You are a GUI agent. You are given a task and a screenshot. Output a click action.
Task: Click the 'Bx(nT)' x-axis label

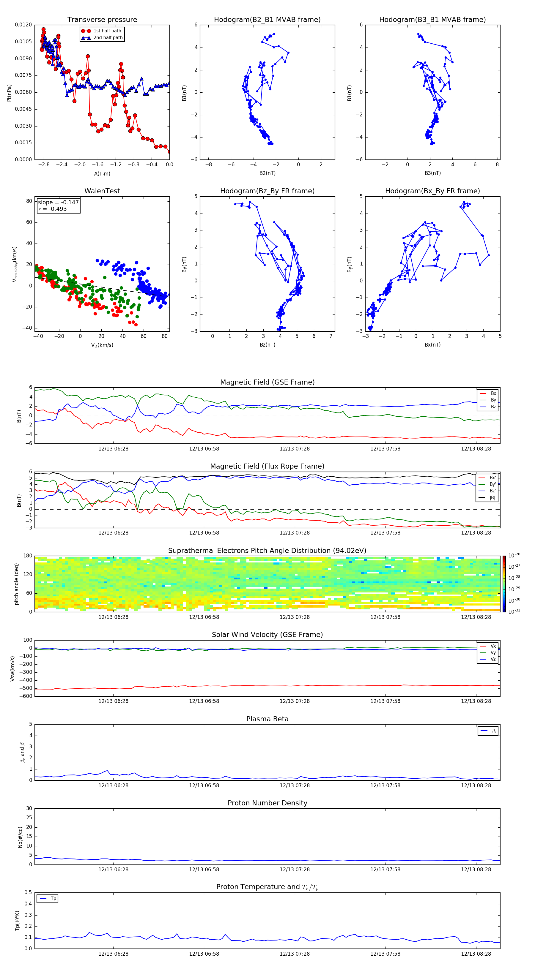point(432,345)
